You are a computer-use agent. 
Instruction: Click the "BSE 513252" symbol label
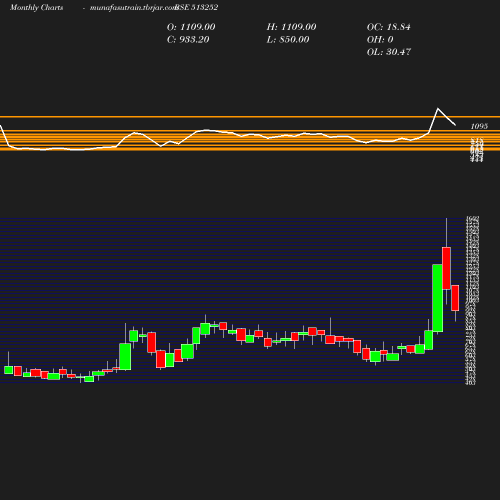197,7
